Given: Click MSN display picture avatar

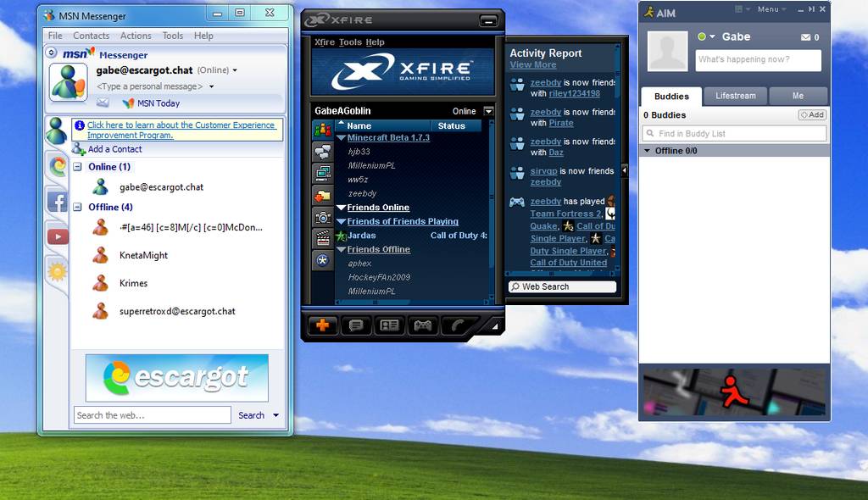Looking at the screenshot, I should tap(68, 82).
